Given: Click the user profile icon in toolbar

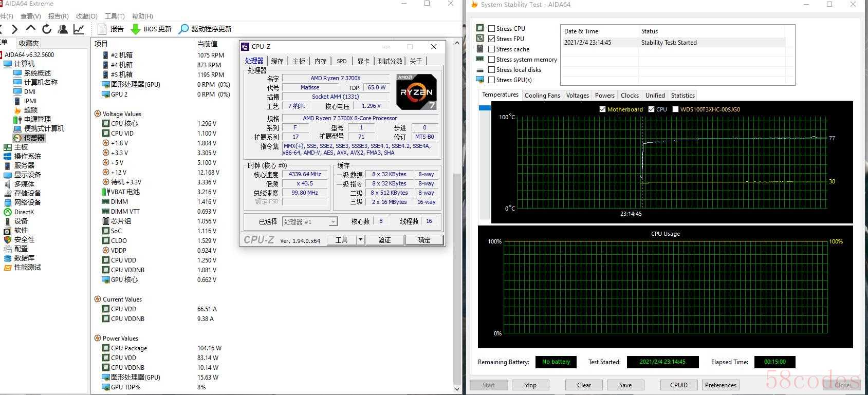Looking at the screenshot, I should (x=63, y=29).
